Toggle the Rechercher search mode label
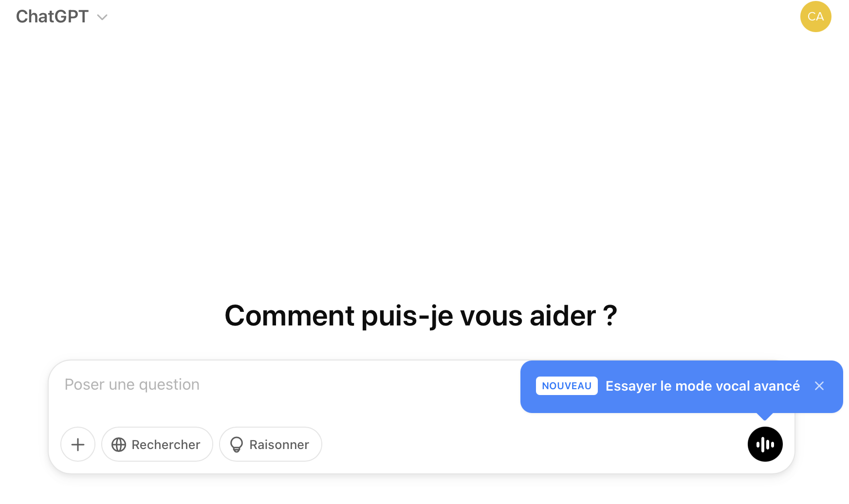The height and width of the screenshot is (504, 849). click(x=166, y=445)
